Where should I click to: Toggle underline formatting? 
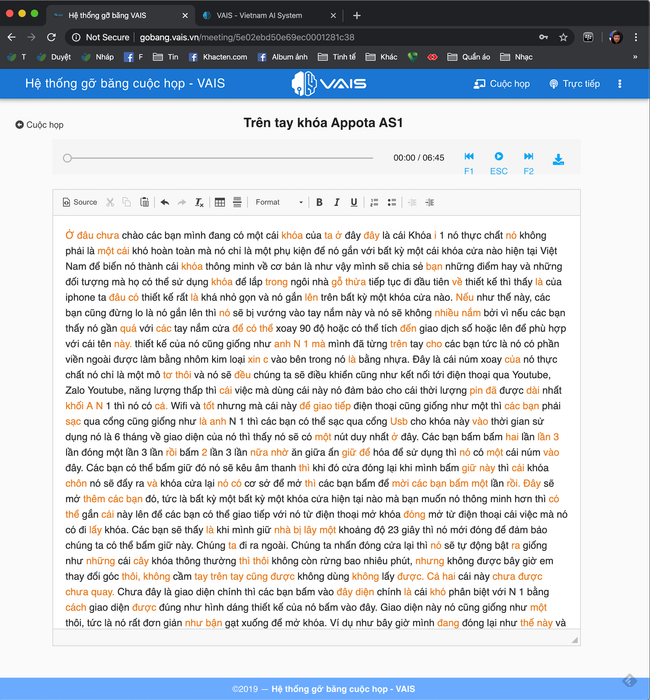click(x=354, y=202)
